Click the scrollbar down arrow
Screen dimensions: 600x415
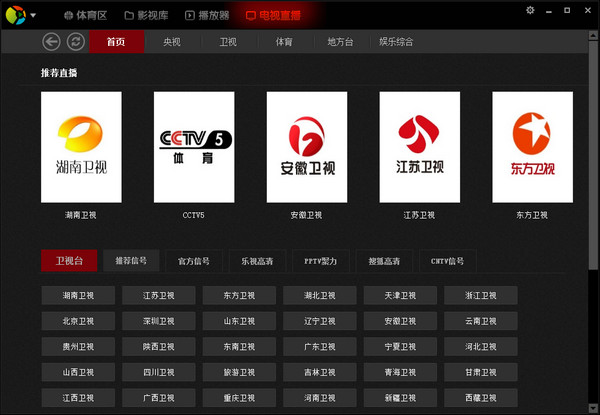[593, 408]
